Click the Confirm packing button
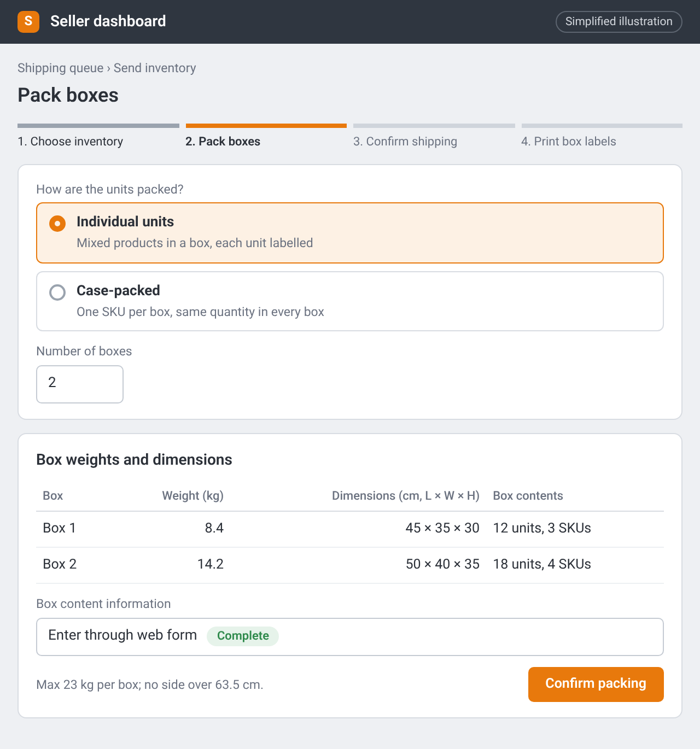This screenshot has height=749, width=700. pyautogui.click(x=596, y=684)
